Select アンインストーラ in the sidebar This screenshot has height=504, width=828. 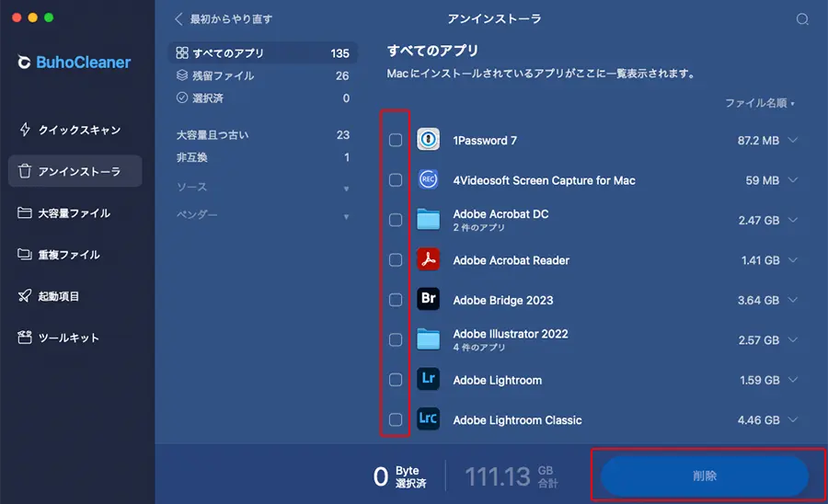(x=75, y=171)
